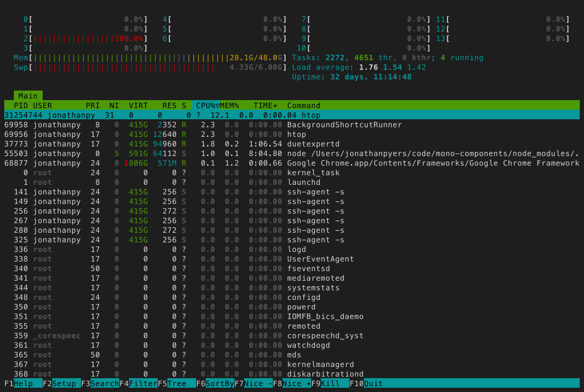Start a process search with F3 Search
The height and width of the screenshot is (392, 584).
coord(101,383)
